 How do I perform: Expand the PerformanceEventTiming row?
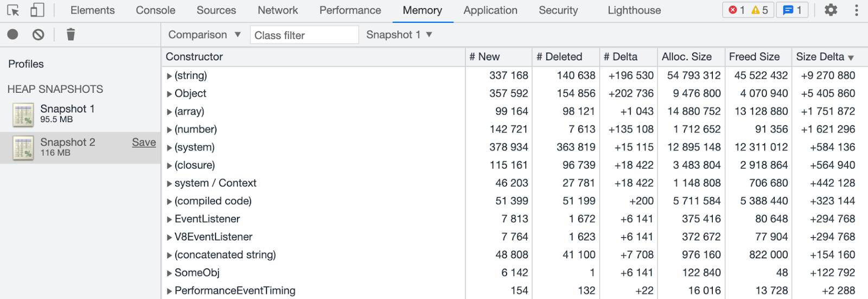click(x=169, y=291)
